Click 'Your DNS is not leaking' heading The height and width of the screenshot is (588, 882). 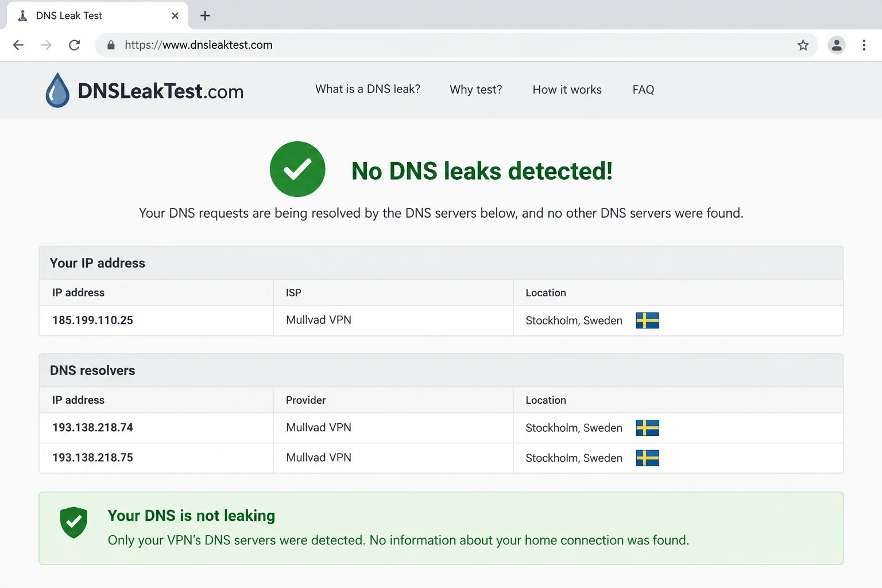tap(191, 516)
